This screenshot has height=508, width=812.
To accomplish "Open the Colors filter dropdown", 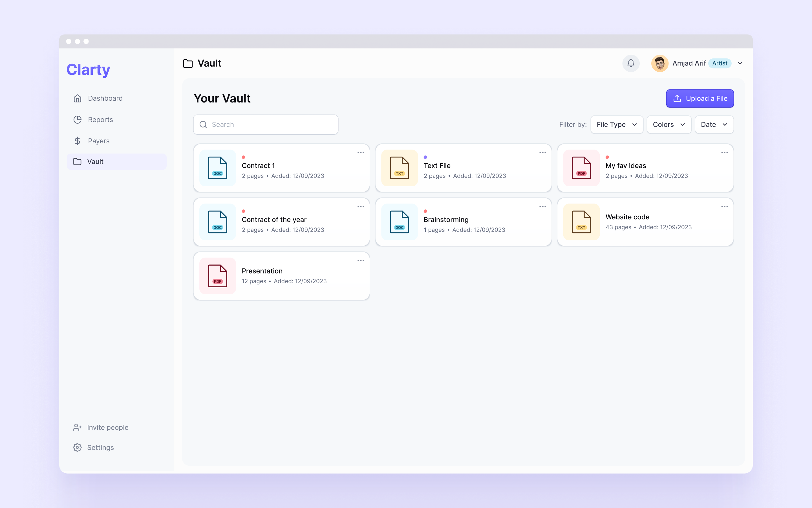I will click(x=669, y=125).
